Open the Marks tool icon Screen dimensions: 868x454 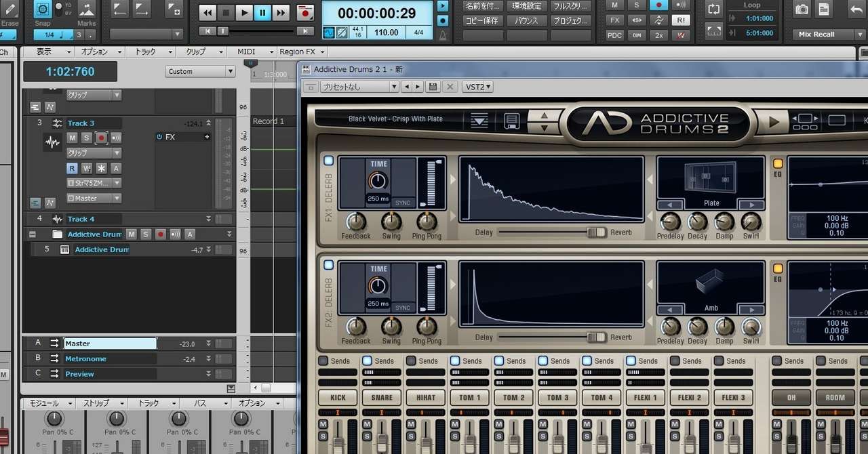tap(86, 9)
